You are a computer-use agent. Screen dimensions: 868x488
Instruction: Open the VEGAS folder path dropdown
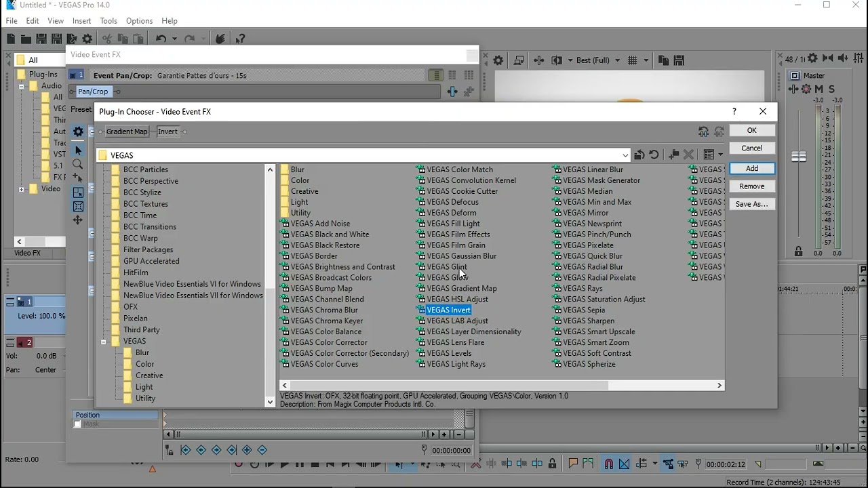tap(625, 155)
